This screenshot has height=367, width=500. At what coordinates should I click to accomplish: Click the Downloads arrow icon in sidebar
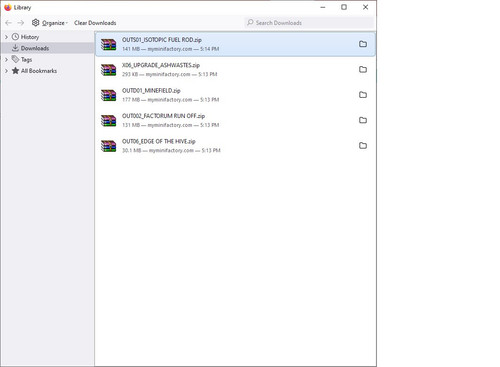(x=15, y=48)
